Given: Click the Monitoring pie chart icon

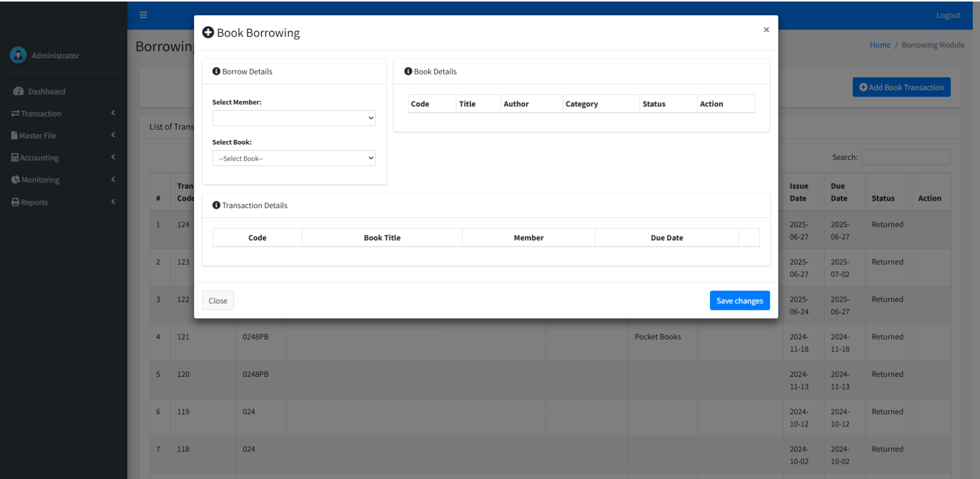Looking at the screenshot, I should (x=15, y=180).
